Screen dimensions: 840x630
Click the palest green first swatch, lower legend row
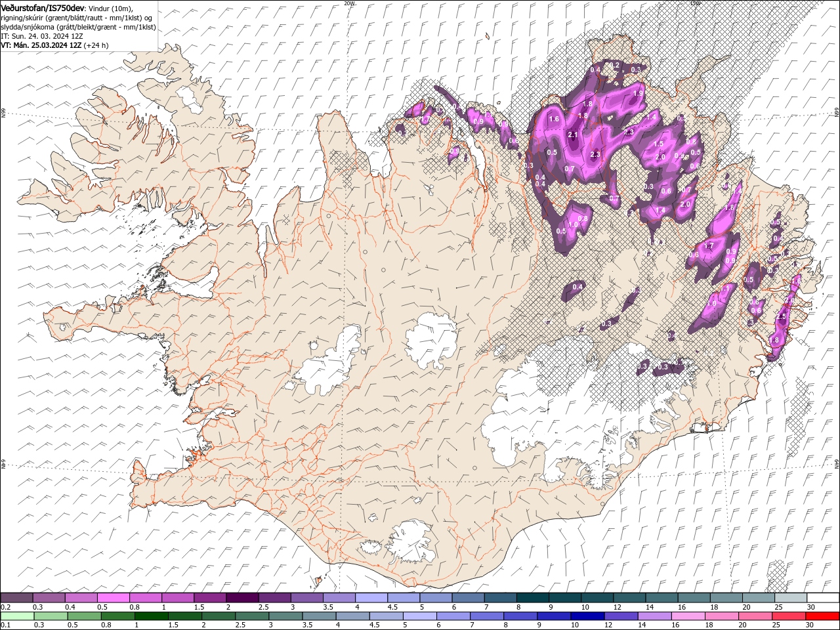point(17,616)
